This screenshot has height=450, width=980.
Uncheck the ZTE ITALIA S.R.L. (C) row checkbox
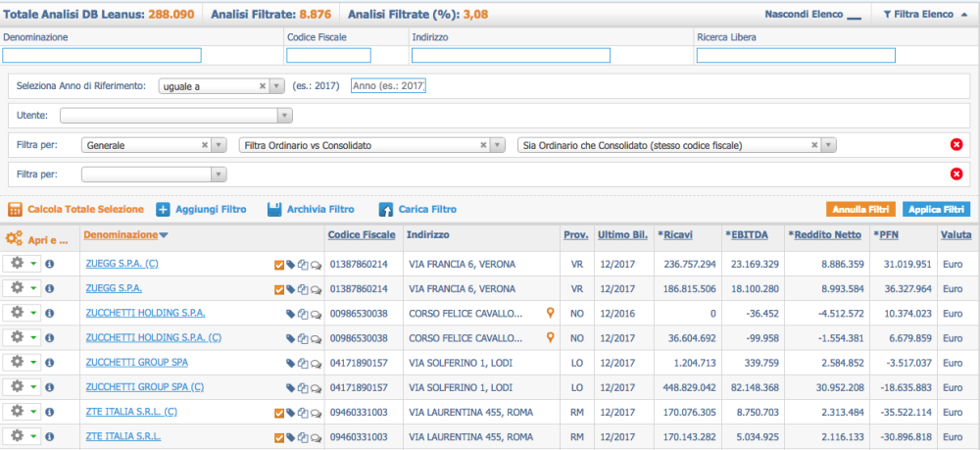coord(279,413)
